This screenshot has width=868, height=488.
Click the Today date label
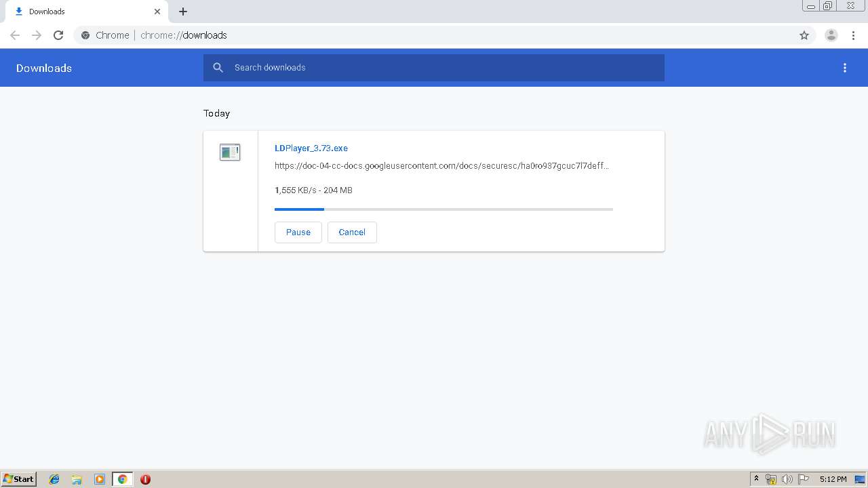(217, 113)
